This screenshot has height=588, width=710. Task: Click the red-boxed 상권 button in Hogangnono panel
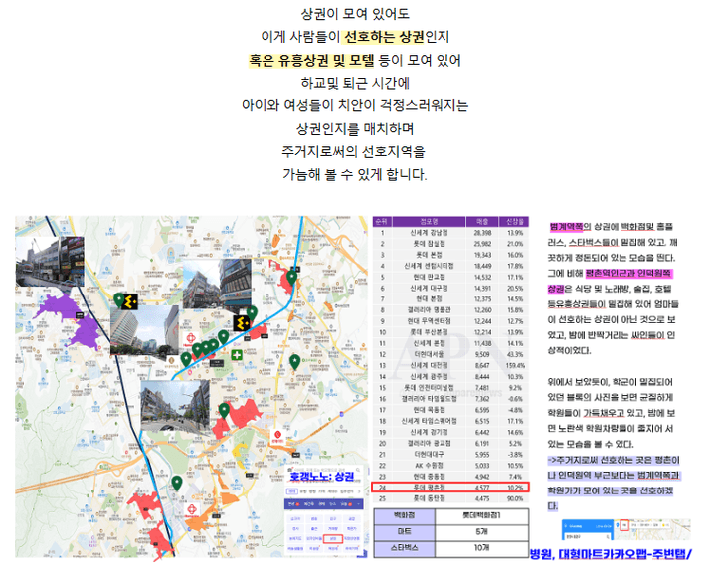point(333,538)
